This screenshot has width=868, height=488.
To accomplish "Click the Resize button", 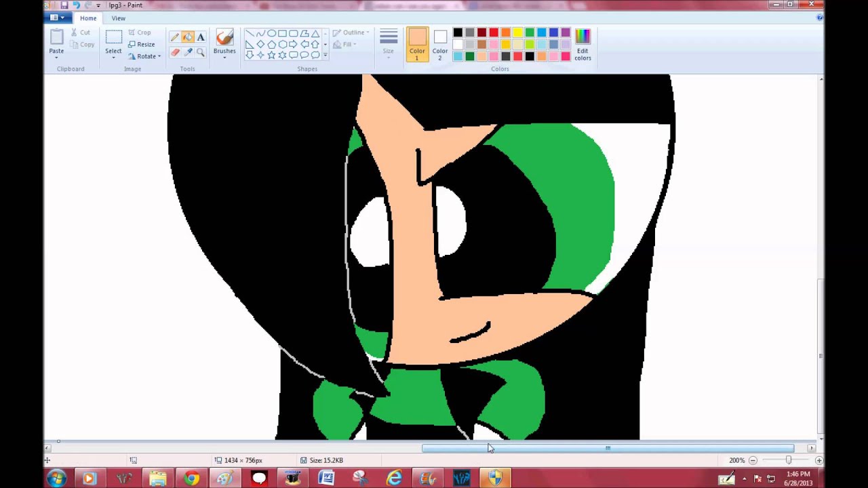I will tap(141, 44).
